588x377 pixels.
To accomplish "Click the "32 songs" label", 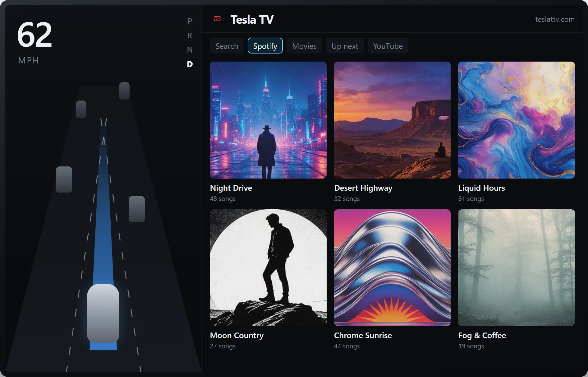I will (x=347, y=199).
